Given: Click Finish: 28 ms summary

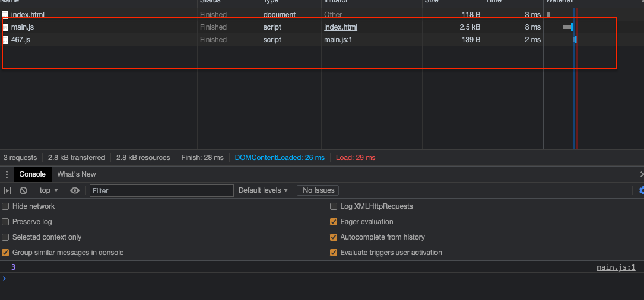Looking at the screenshot, I should pos(202,158).
